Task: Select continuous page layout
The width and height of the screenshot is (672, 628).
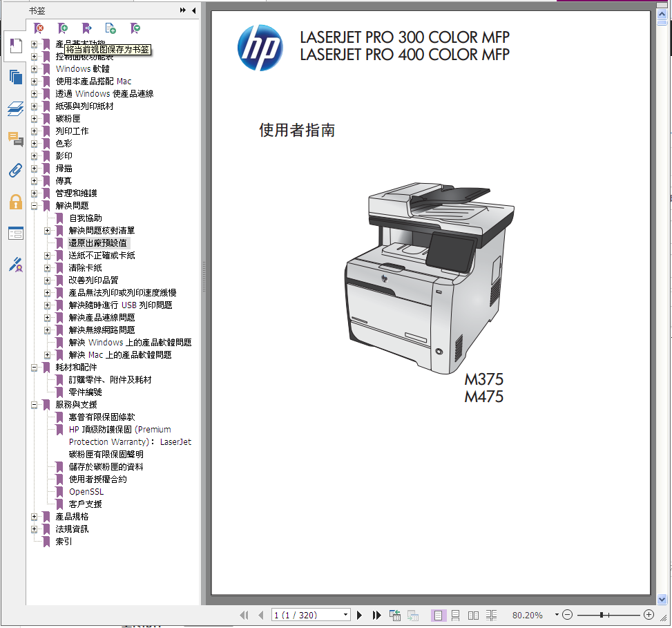Action: pyautogui.click(x=456, y=616)
